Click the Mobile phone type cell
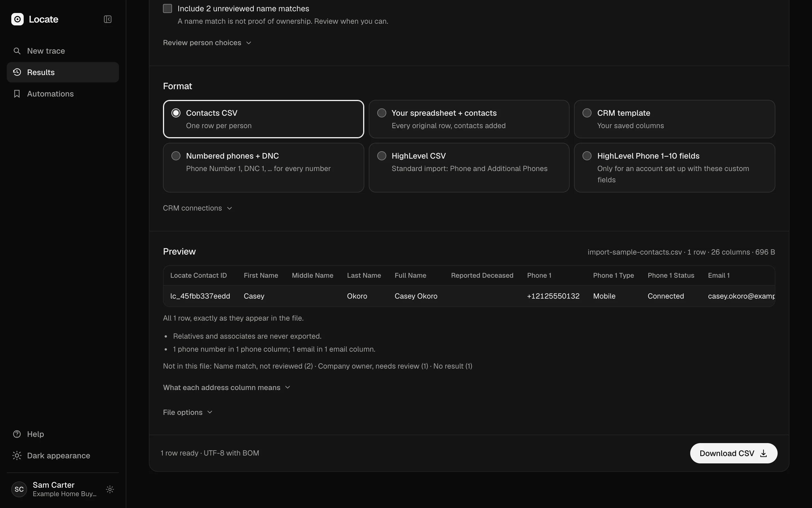The image size is (812, 508). tap(604, 296)
